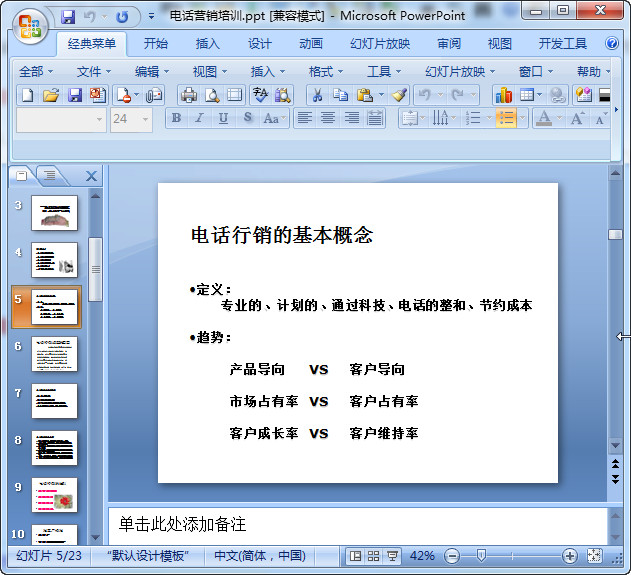Image resolution: width=631 pixels, height=575 pixels.
Task: Click the send as email attachment icon
Action: pyautogui.click(x=154, y=95)
